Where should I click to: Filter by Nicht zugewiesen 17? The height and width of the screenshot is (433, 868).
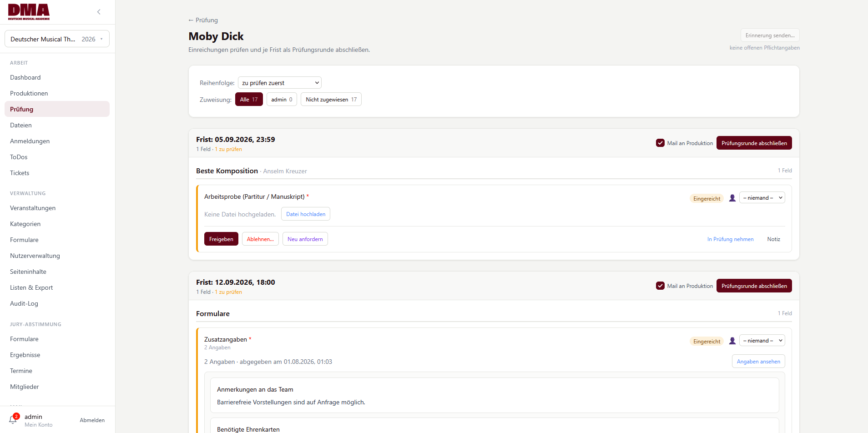[331, 100]
